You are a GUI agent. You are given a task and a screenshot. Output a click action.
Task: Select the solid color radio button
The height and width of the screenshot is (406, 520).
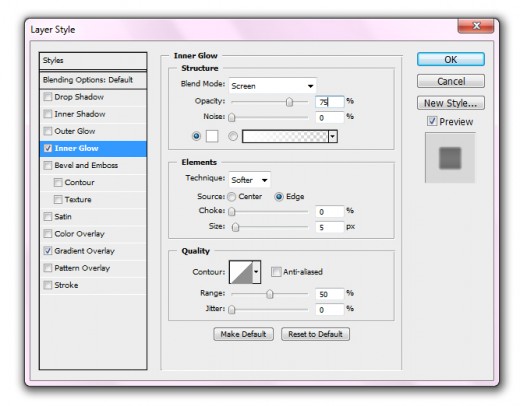196,136
